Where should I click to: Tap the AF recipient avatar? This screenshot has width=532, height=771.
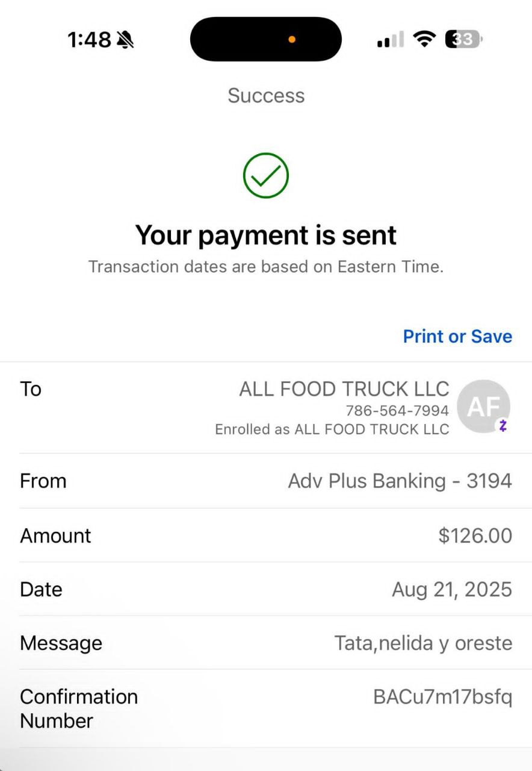tap(483, 406)
